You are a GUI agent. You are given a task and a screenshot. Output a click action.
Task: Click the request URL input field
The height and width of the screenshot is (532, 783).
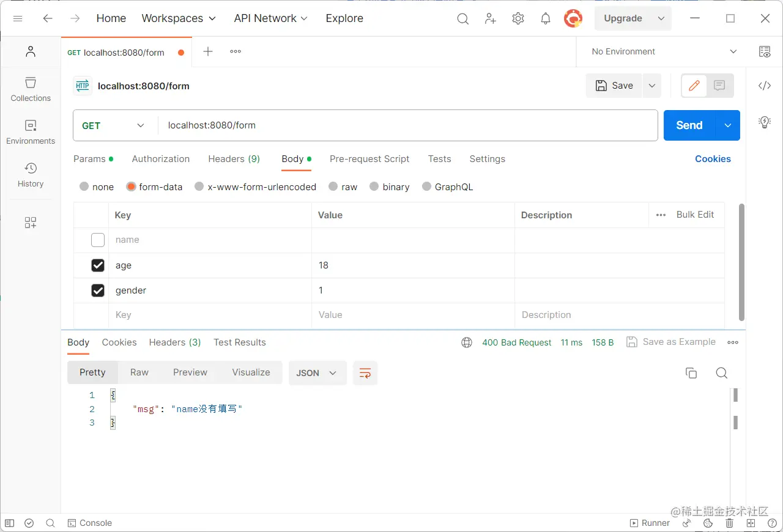(x=408, y=125)
